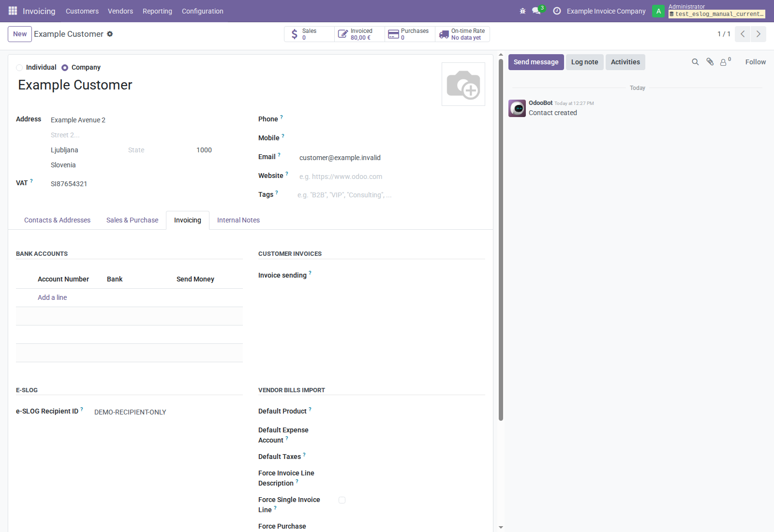
Task: Click Send message button
Action: (x=536, y=62)
